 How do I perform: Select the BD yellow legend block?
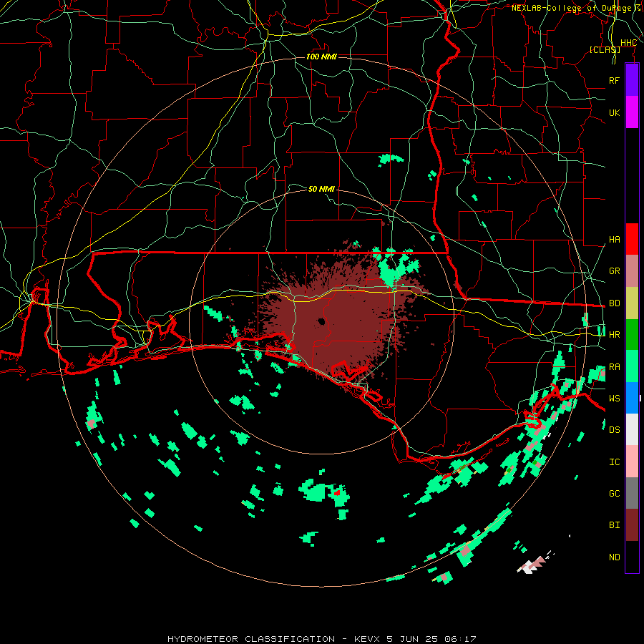[632, 303]
